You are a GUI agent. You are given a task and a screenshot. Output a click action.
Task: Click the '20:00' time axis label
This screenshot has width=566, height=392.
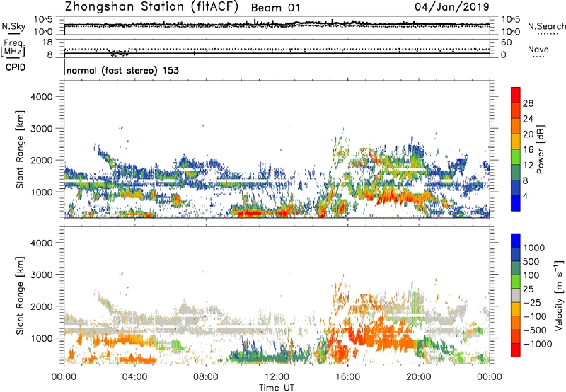coord(418,376)
